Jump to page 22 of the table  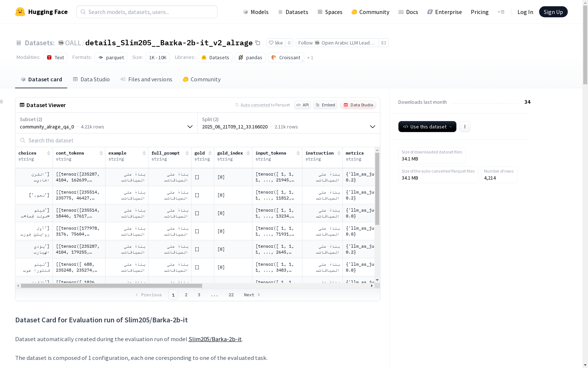231,295
